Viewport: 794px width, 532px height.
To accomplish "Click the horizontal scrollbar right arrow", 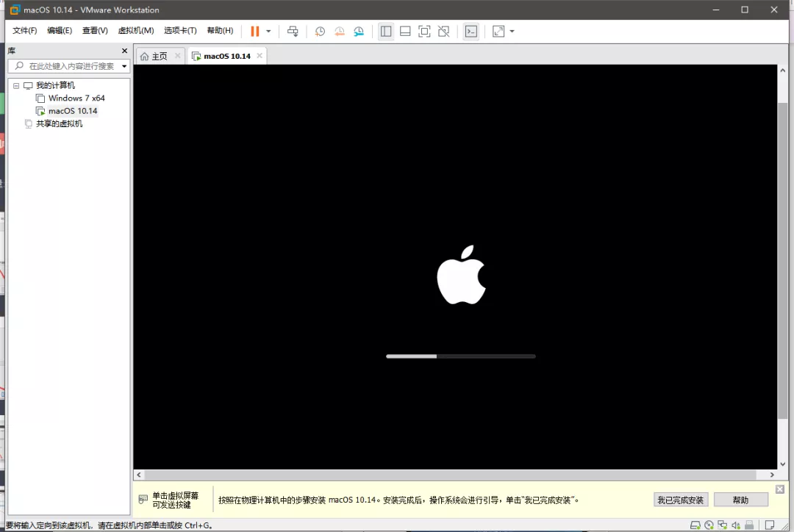I will point(772,475).
